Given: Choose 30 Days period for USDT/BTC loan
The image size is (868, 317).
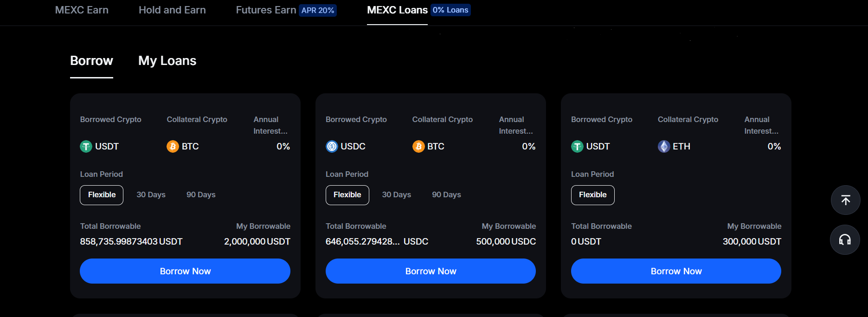Looking at the screenshot, I should (x=151, y=195).
